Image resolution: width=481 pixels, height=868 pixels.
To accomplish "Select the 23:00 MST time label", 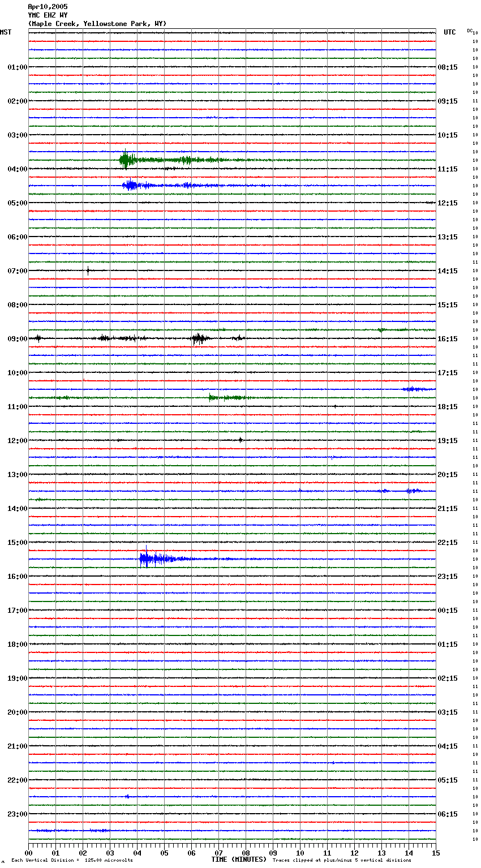I will (18, 814).
